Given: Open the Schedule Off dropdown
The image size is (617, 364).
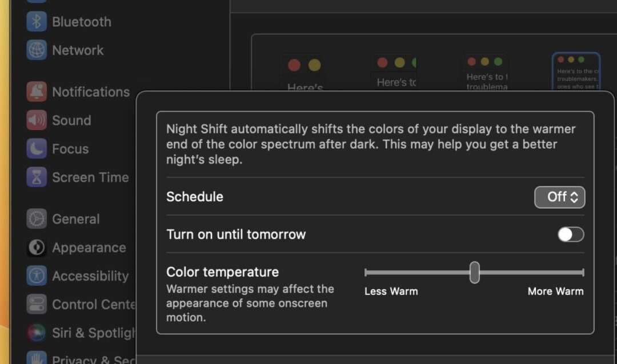Looking at the screenshot, I should coord(559,197).
